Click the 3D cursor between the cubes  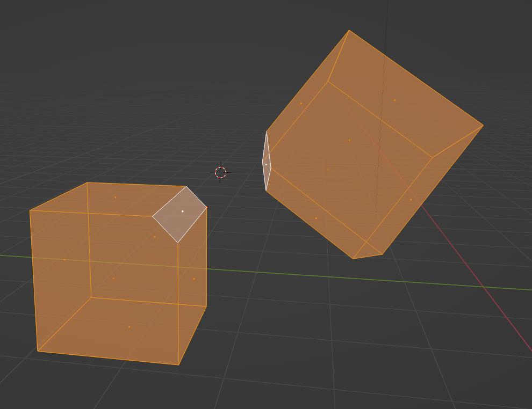(220, 172)
